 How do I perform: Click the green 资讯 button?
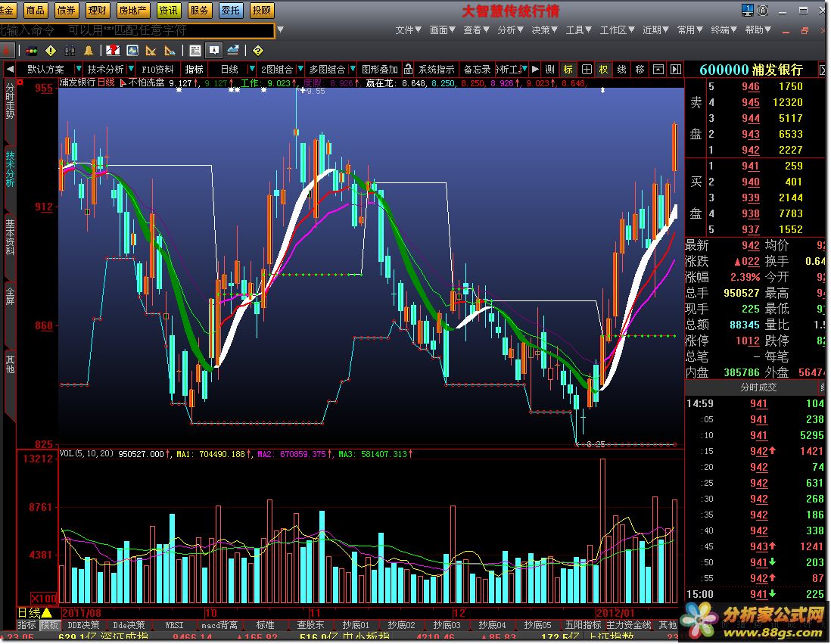pos(168,10)
